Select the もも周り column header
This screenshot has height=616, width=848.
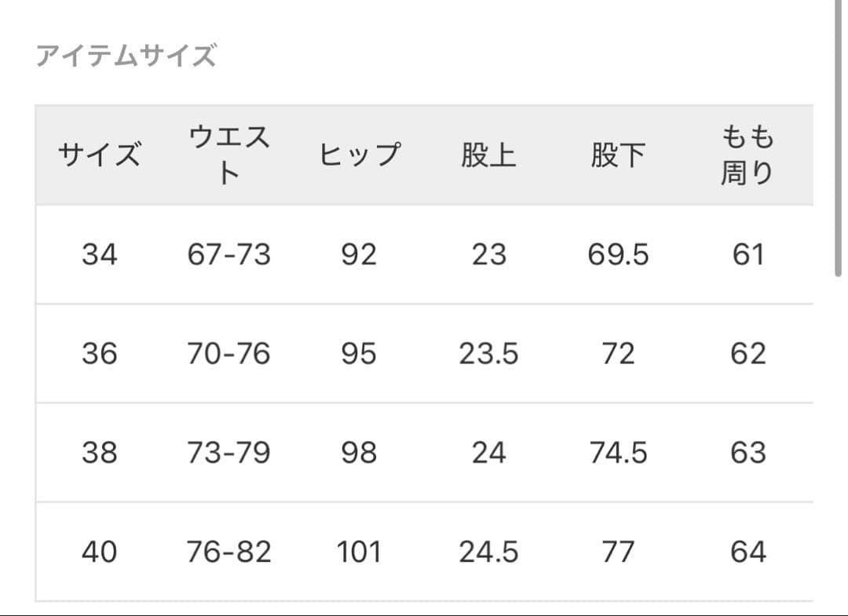[x=747, y=155]
